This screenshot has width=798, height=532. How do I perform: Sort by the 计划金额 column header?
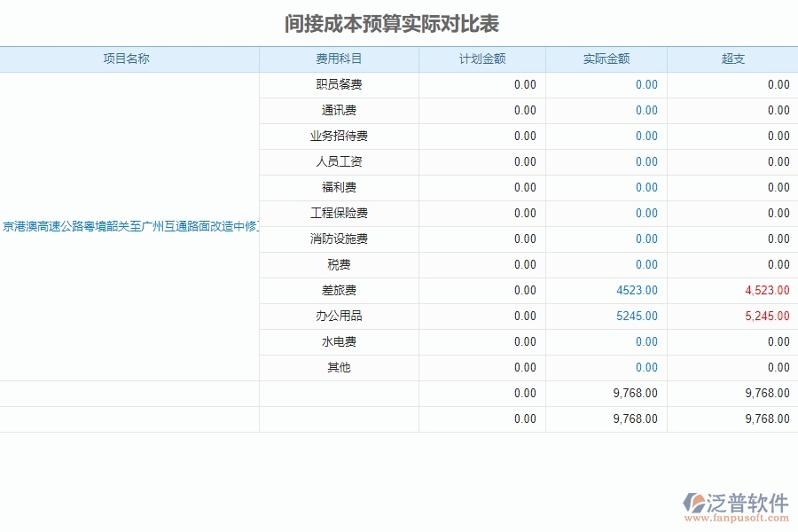[481, 59]
